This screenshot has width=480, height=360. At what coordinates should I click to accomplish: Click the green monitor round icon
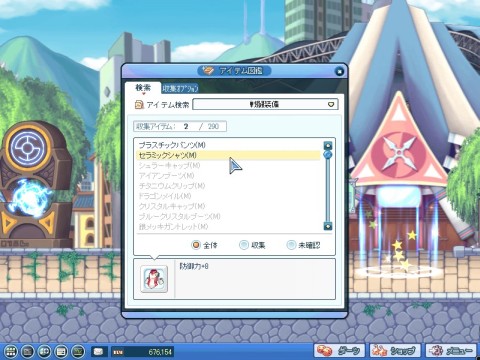(x=78, y=351)
